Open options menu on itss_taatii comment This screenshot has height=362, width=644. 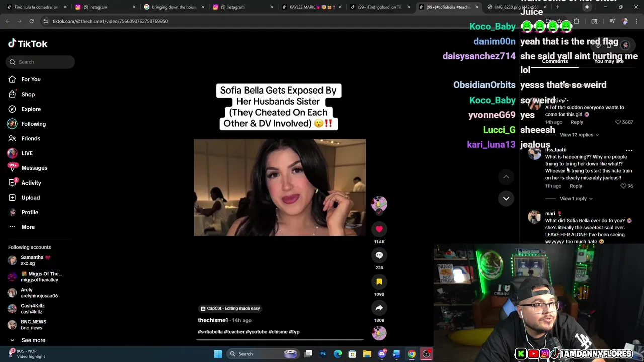629,150
